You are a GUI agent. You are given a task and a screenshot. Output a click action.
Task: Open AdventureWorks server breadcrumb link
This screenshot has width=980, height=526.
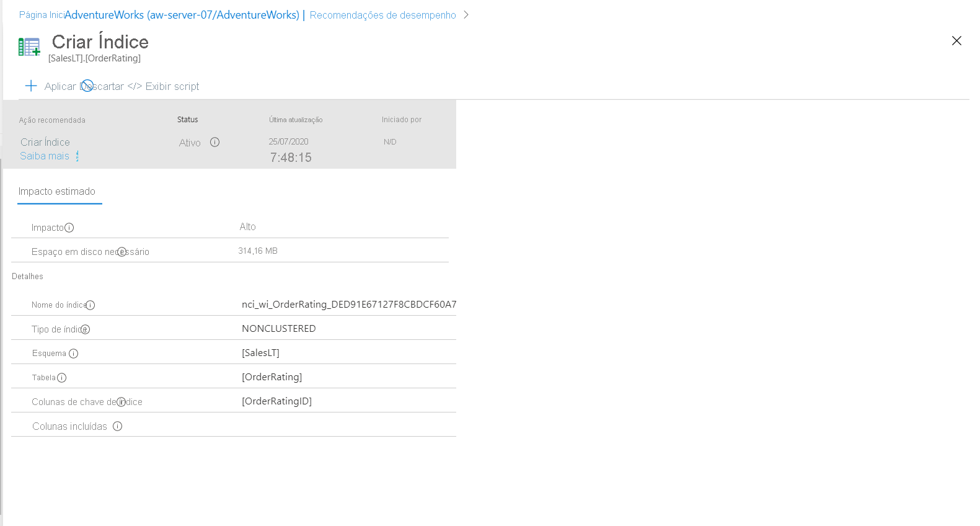click(182, 15)
